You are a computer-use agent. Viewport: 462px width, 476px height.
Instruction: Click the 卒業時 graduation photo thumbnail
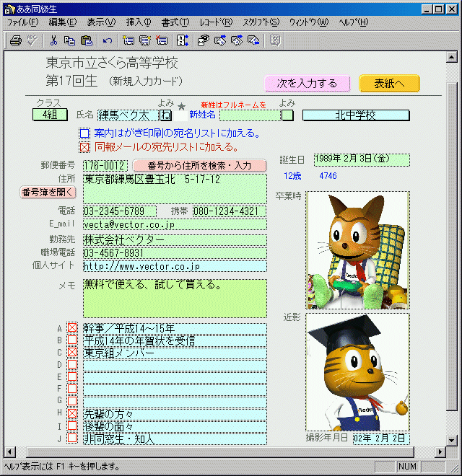[357, 250]
